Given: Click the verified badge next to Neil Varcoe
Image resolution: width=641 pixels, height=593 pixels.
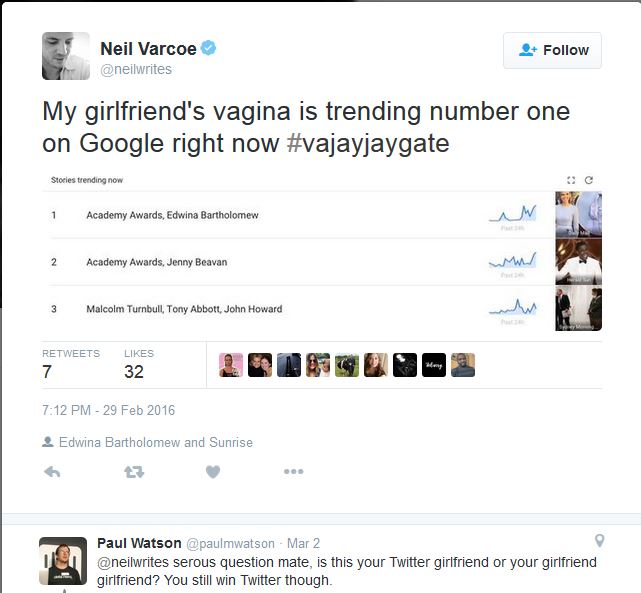Looking at the screenshot, I should [210, 48].
